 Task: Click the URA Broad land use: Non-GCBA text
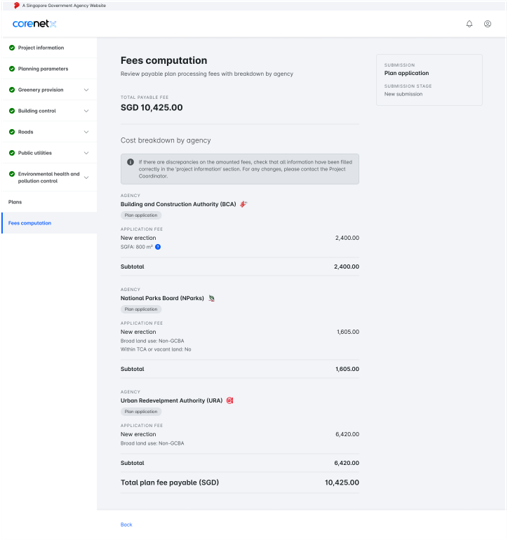(x=152, y=443)
